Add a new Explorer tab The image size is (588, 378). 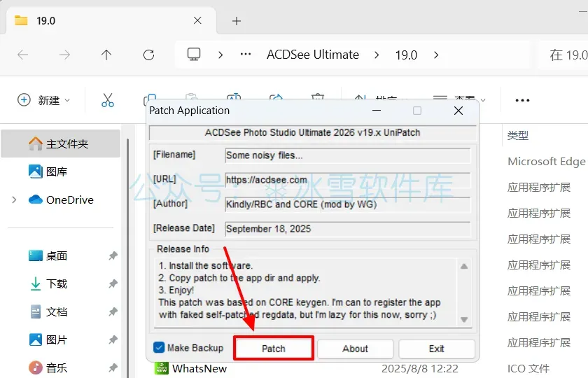click(x=237, y=21)
